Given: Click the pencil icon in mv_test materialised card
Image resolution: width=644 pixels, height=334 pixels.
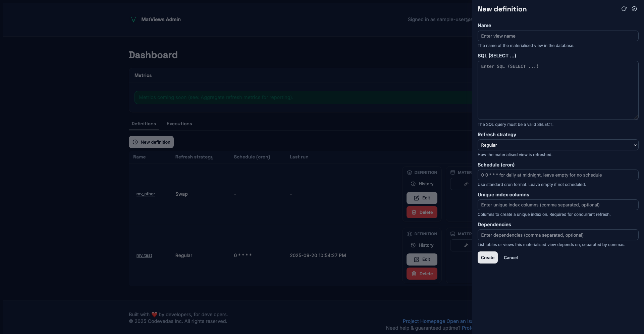Looking at the screenshot, I should tap(466, 245).
